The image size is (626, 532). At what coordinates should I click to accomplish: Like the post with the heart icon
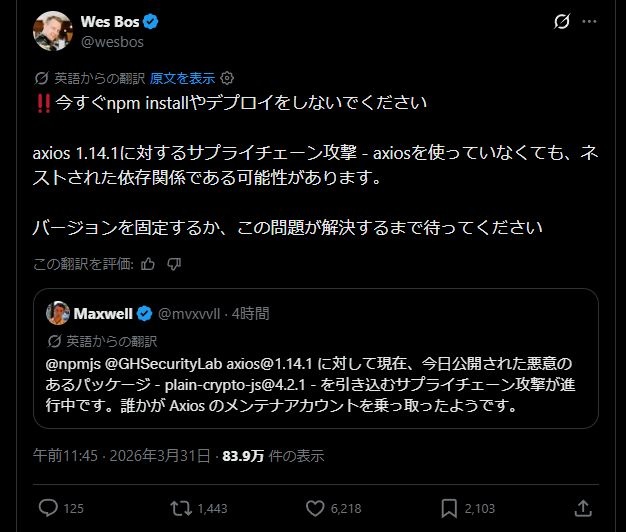[316, 508]
